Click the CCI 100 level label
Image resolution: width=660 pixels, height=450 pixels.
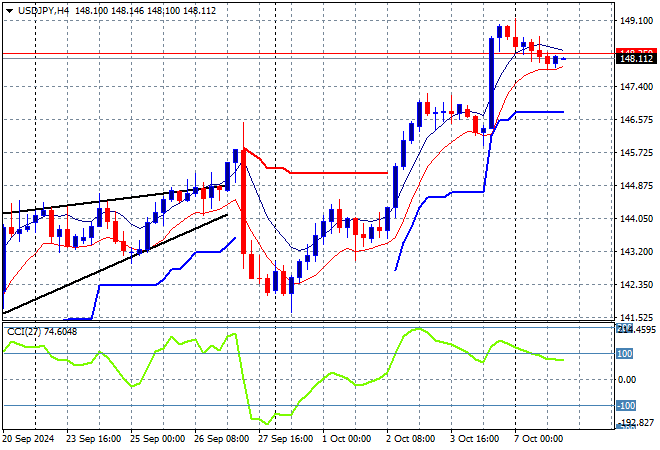click(625, 354)
